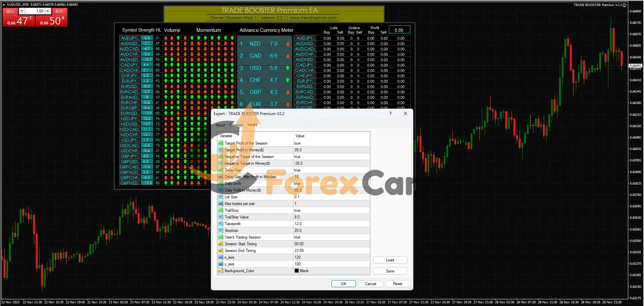Select the Session Start Timing value 00:00

click(x=331, y=244)
